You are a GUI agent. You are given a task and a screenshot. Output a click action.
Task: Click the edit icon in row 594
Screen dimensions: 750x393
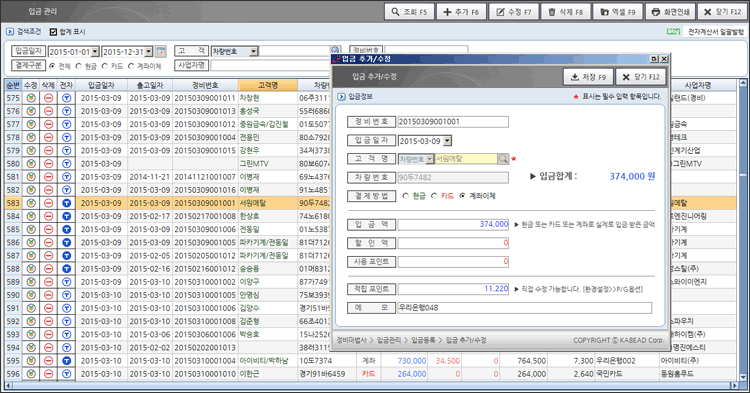(x=31, y=348)
